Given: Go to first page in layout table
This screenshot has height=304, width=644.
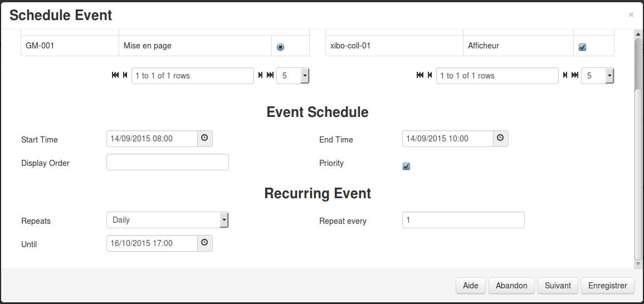Looking at the screenshot, I should [x=115, y=75].
